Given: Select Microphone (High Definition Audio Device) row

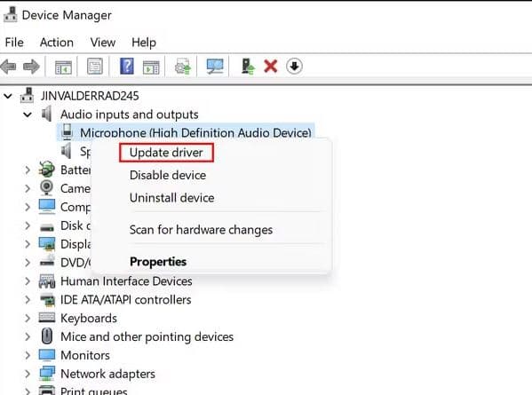Looking at the screenshot, I should [186, 132].
